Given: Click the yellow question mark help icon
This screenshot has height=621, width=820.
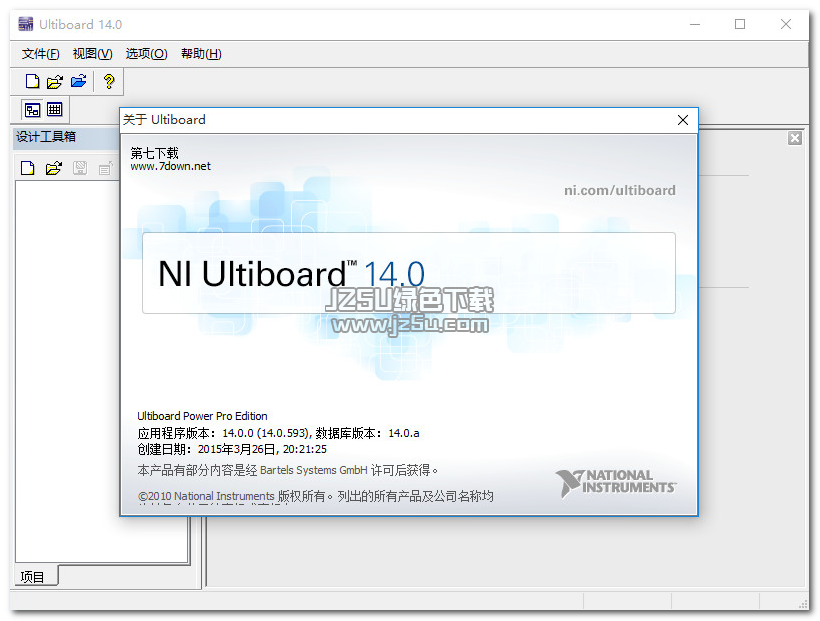Looking at the screenshot, I should click(109, 81).
